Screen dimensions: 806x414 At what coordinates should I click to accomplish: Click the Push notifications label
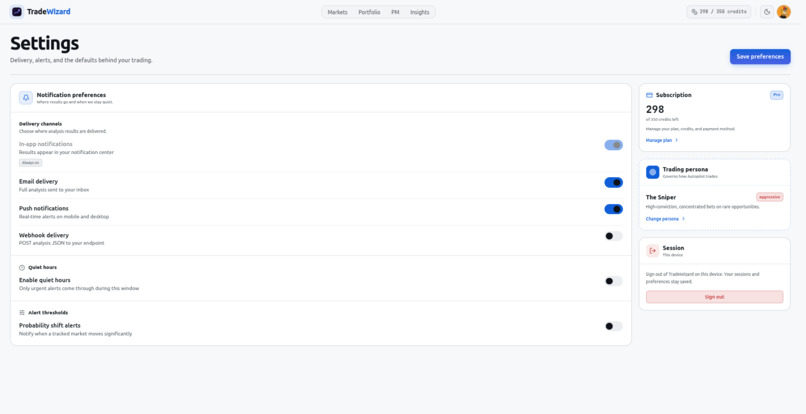[44, 208]
